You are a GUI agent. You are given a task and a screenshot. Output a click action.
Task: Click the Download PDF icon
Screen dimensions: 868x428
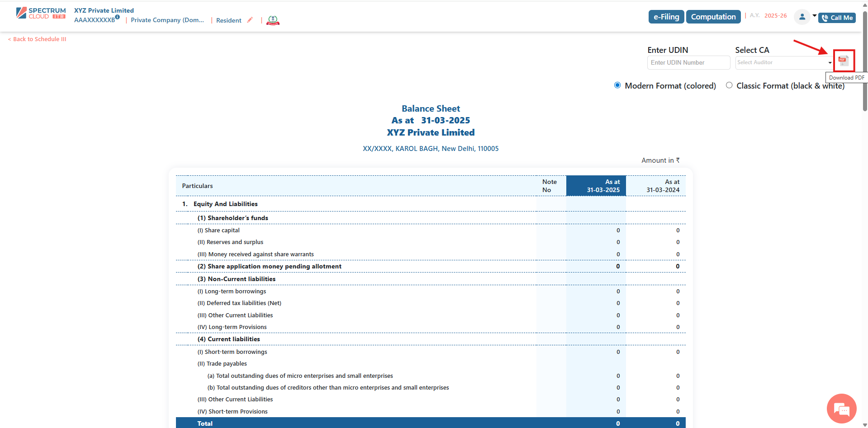click(x=843, y=61)
